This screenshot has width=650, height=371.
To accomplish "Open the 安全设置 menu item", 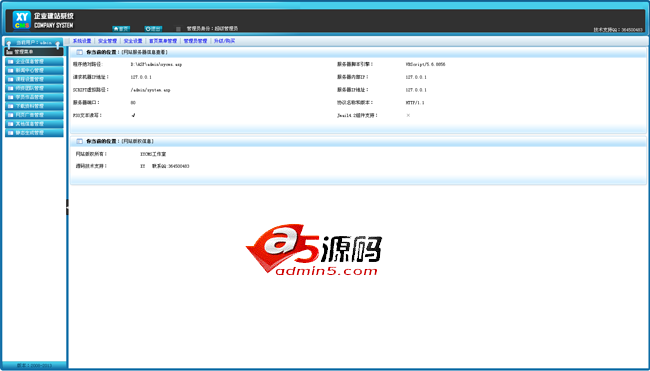I will (133, 41).
